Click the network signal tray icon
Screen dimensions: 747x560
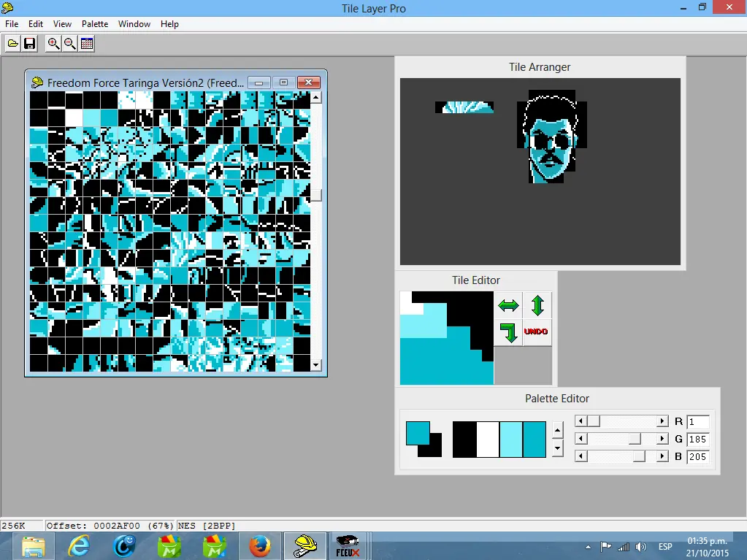(x=623, y=547)
